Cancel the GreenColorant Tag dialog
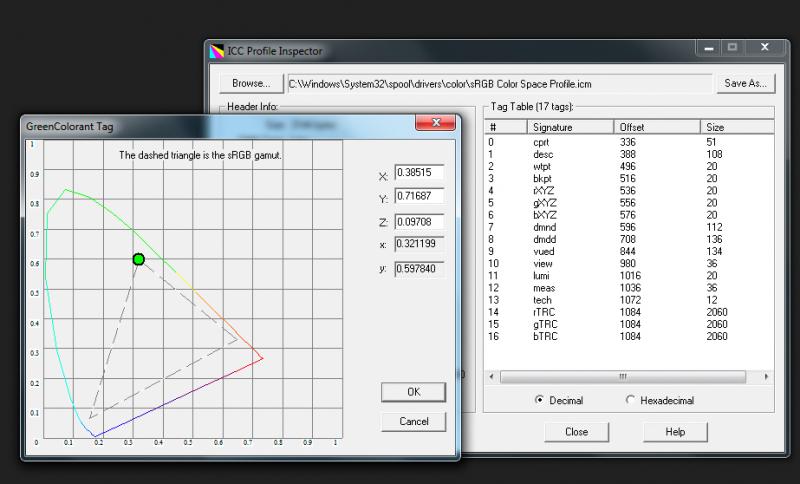Screen dimensions: 800x484 pyautogui.click(x=413, y=421)
